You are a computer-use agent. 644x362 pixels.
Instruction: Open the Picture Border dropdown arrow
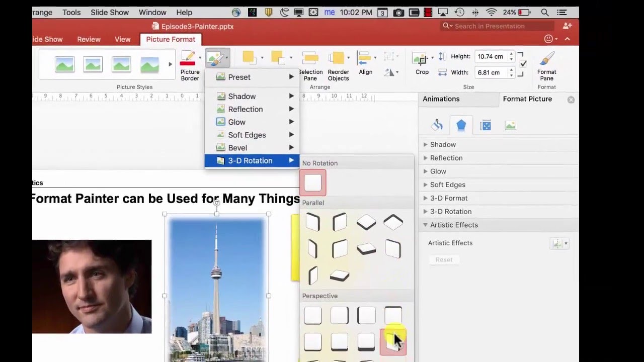pyautogui.click(x=200, y=58)
